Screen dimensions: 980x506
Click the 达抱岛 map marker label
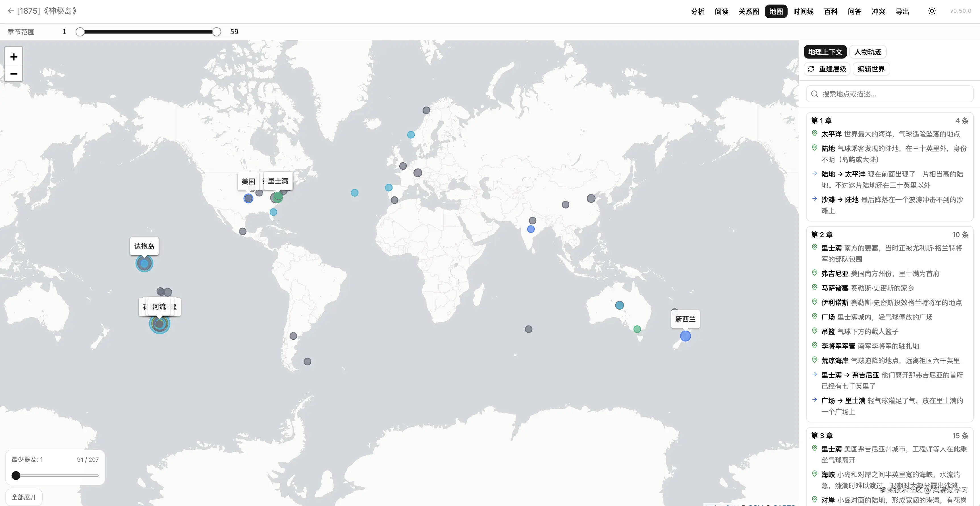click(144, 246)
